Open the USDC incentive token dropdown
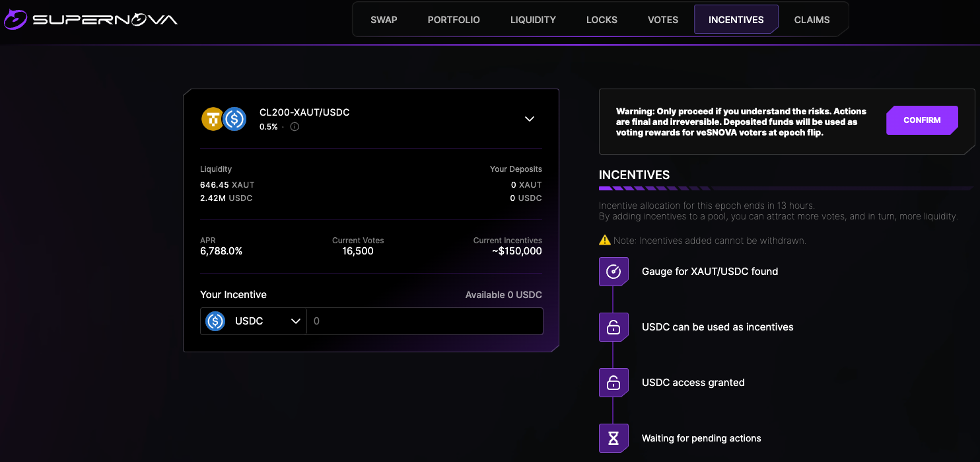 254,321
